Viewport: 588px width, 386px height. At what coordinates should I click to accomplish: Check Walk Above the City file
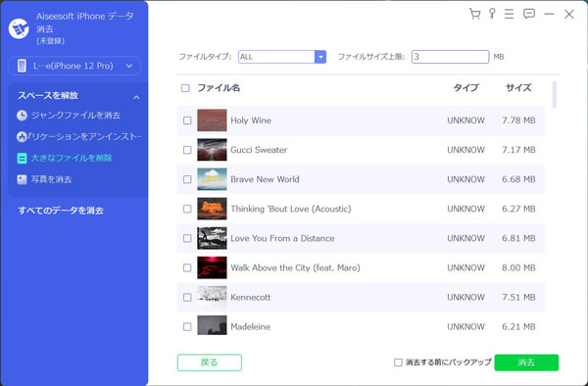[x=187, y=268]
